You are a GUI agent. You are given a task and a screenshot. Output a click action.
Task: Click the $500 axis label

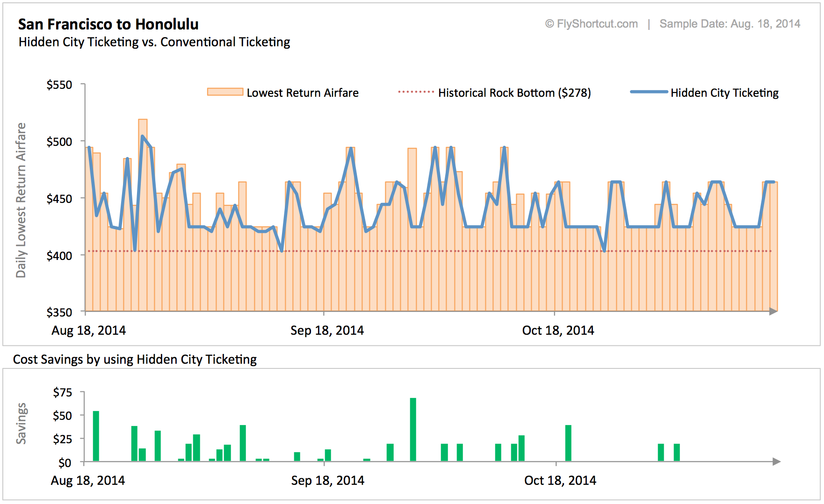59,142
